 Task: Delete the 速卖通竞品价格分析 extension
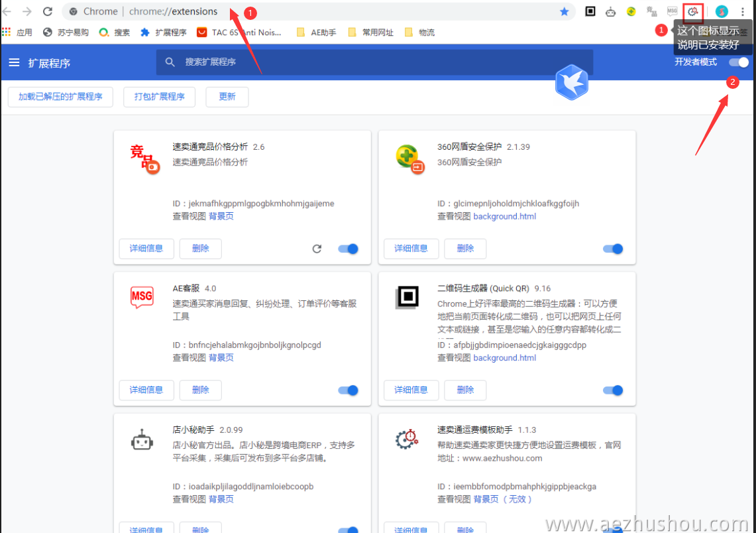201,249
